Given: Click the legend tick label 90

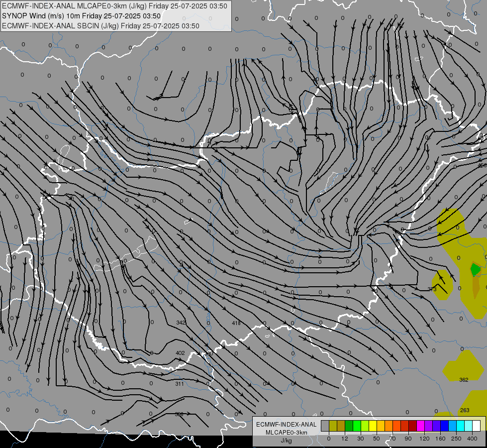Looking at the screenshot, I should tap(408, 439).
